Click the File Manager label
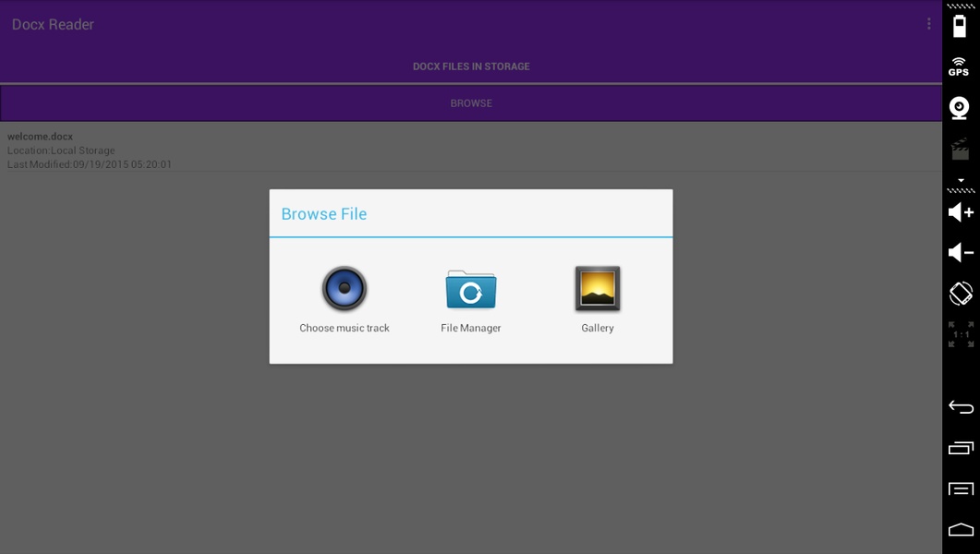Image resolution: width=980 pixels, height=554 pixels. 471,328
